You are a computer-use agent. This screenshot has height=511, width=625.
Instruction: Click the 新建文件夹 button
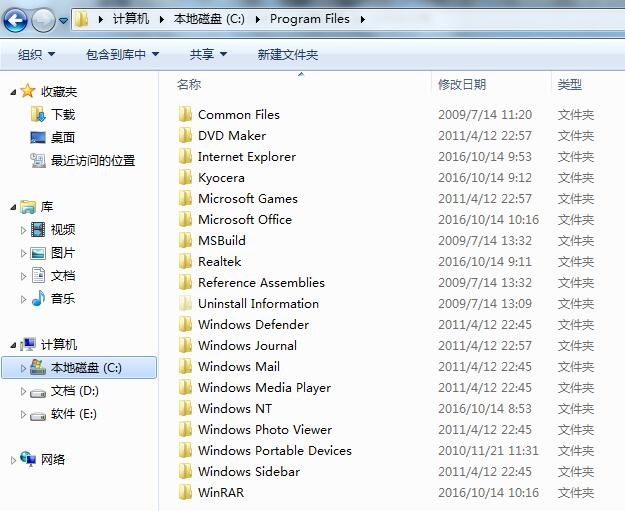click(x=287, y=54)
